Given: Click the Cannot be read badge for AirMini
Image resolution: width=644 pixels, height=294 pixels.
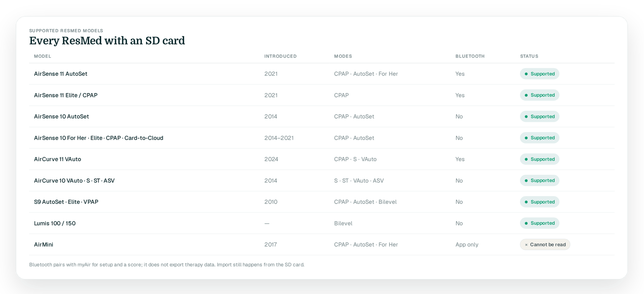Looking at the screenshot, I should (545, 244).
